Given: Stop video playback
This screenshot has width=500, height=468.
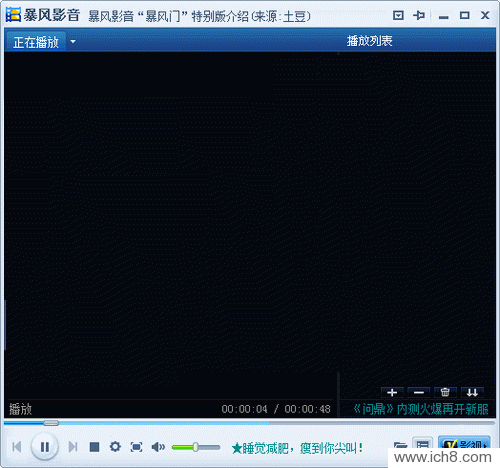Looking at the screenshot, I should tap(94, 447).
